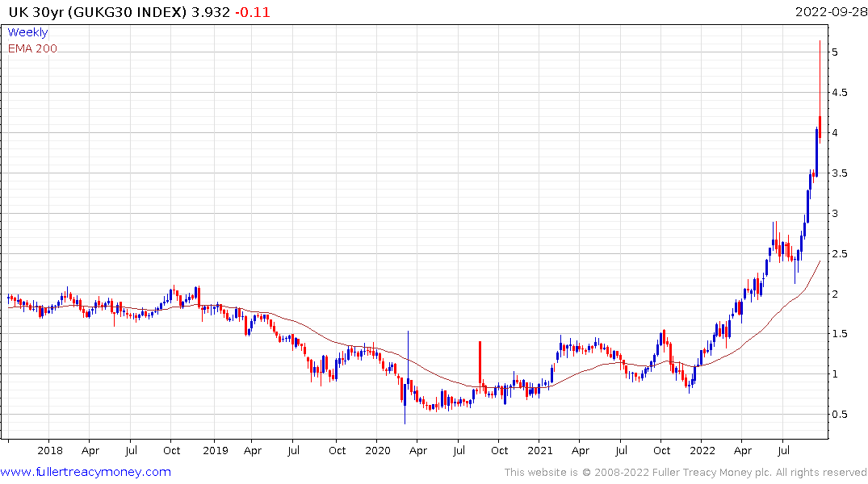Click the Fuller Treacy Money copyright notice
Screen dimensions: 868x484
pos(686,473)
